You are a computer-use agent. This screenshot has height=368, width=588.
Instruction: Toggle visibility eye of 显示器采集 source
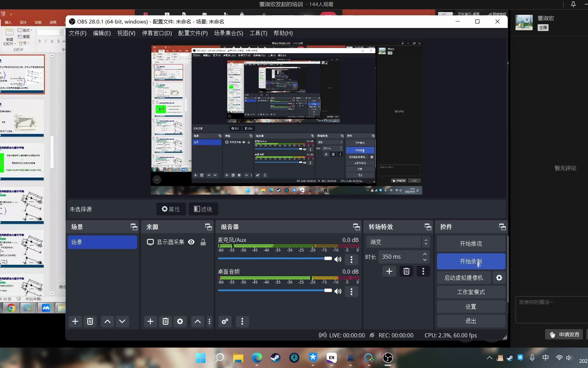point(191,242)
